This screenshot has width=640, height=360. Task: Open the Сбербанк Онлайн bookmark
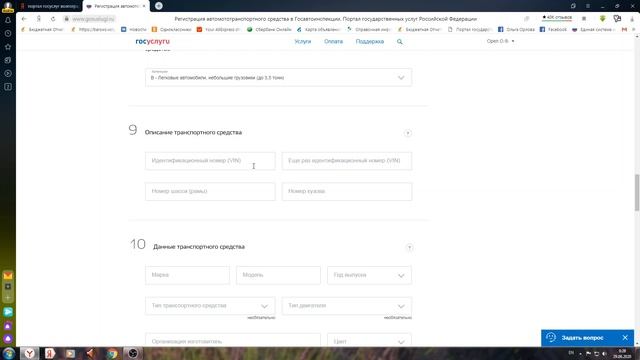coord(269,29)
